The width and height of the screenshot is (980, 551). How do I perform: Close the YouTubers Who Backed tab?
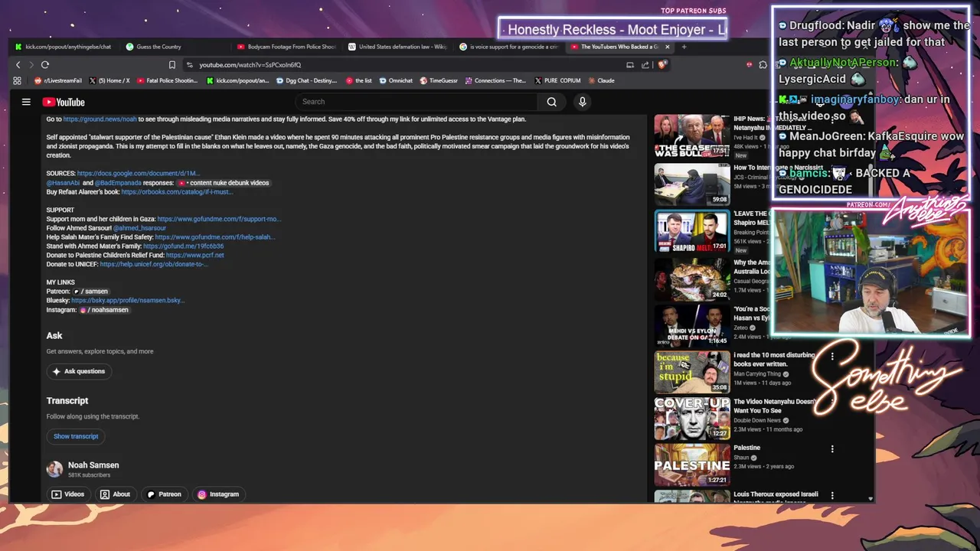pyautogui.click(x=666, y=47)
